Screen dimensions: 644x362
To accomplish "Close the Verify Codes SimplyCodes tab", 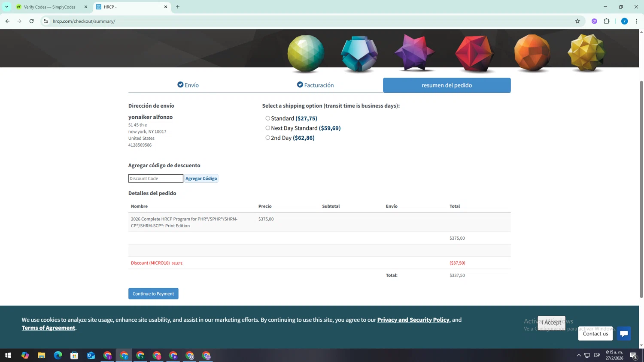I will pyautogui.click(x=85, y=7).
